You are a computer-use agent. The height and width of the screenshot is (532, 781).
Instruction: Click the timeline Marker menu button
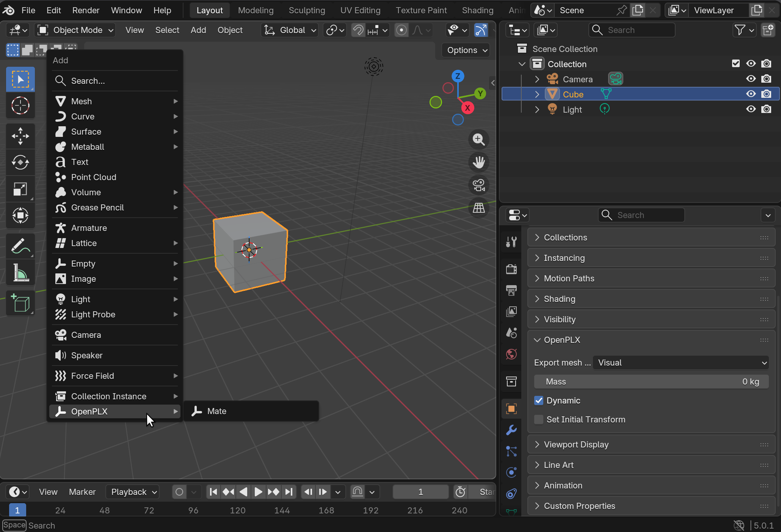click(82, 492)
